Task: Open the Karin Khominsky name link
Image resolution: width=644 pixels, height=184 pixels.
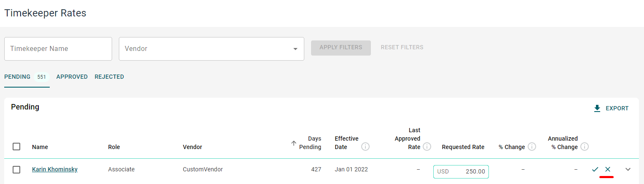Action: click(x=55, y=169)
